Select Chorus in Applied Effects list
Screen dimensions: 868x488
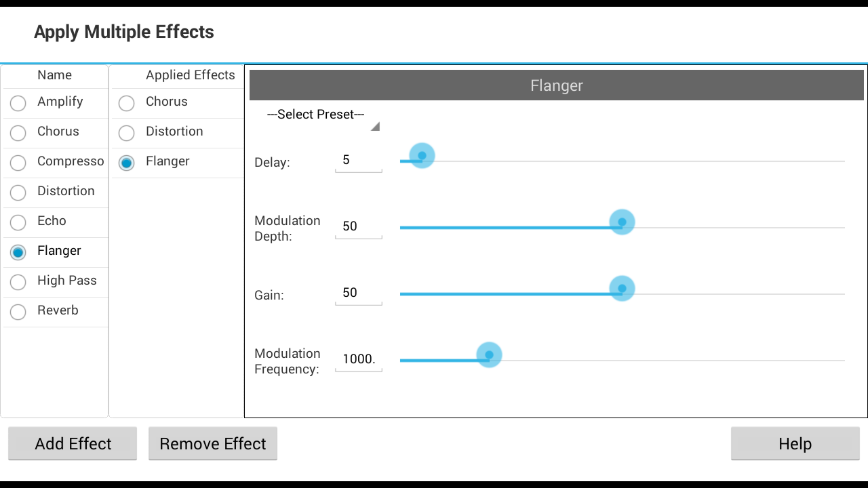point(127,103)
